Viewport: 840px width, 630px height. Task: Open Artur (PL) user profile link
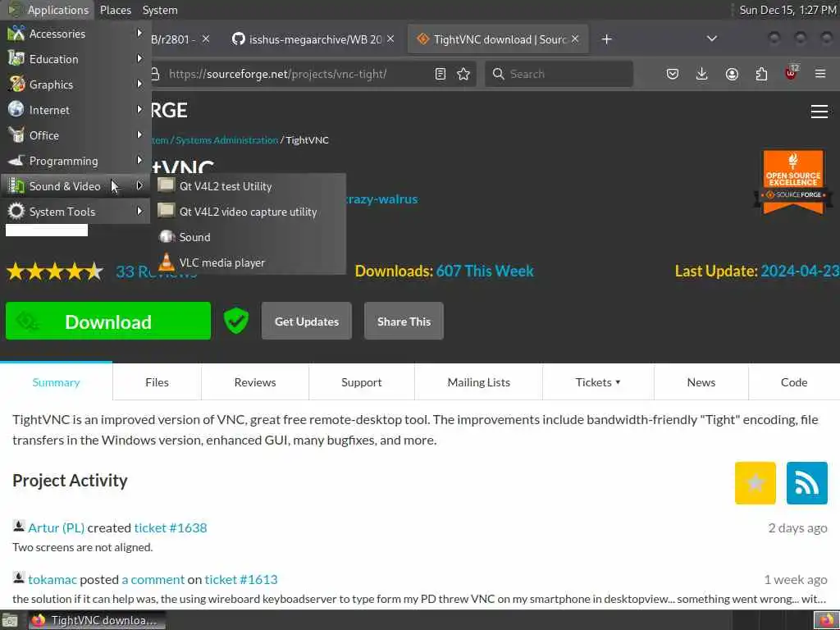coord(57,527)
